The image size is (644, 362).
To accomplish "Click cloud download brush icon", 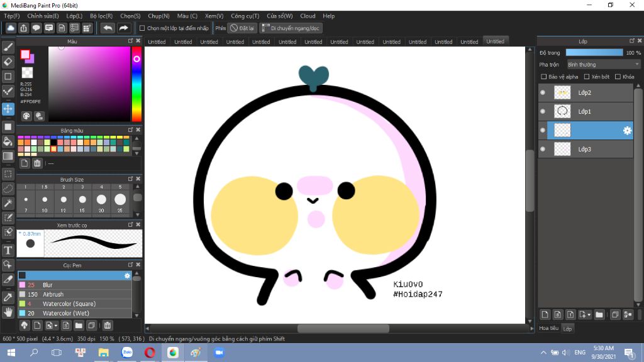I will 25,326.
